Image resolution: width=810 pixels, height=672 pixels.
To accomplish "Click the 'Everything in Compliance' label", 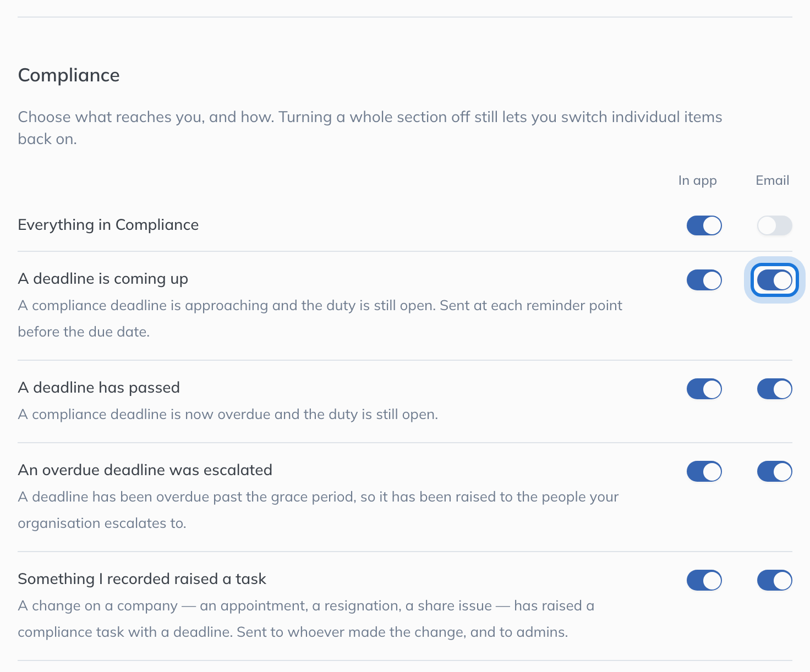I will pos(108,225).
